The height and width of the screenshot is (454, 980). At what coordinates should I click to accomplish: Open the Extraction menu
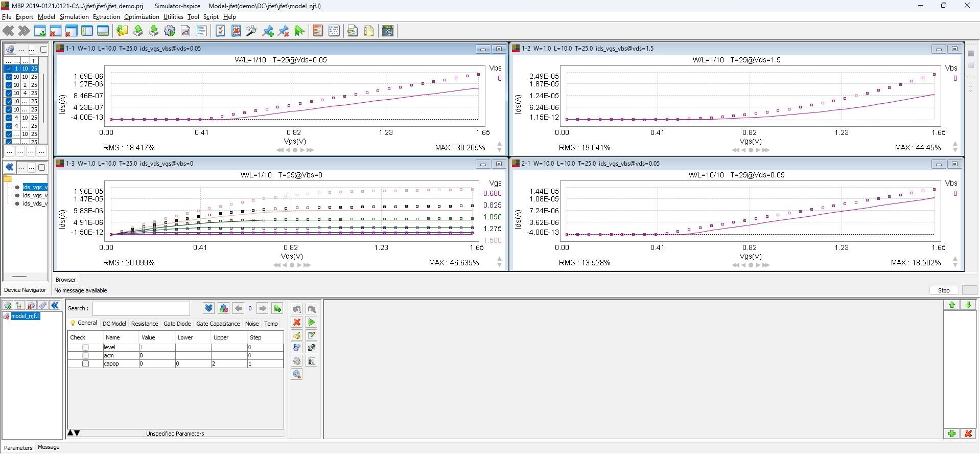point(106,17)
